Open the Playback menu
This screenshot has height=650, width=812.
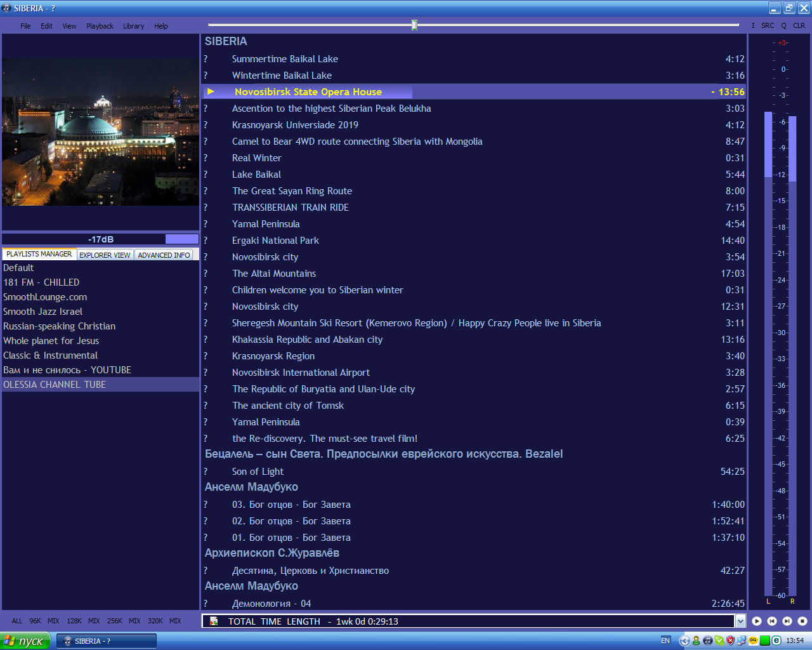tap(100, 26)
